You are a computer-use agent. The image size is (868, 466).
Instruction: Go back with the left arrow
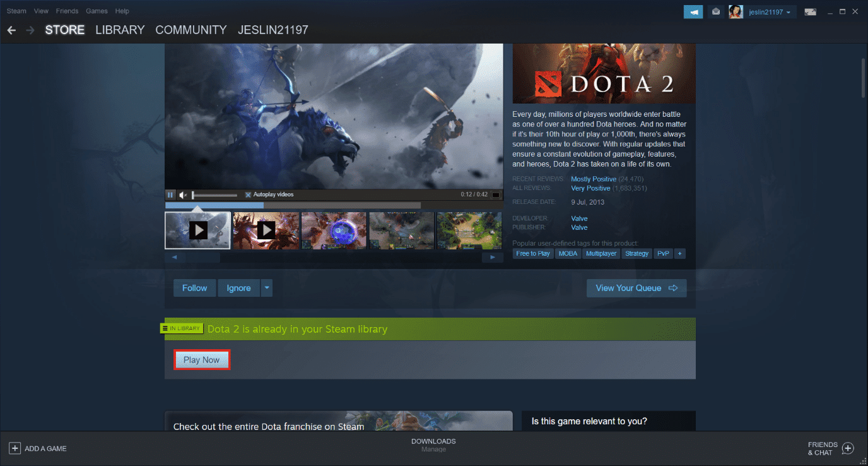pos(11,30)
